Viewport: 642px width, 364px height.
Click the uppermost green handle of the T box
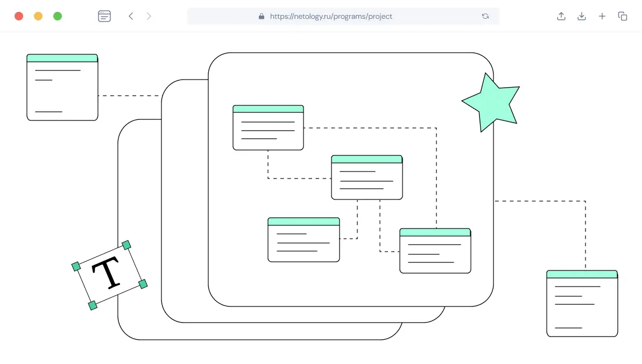click(126, 245)
